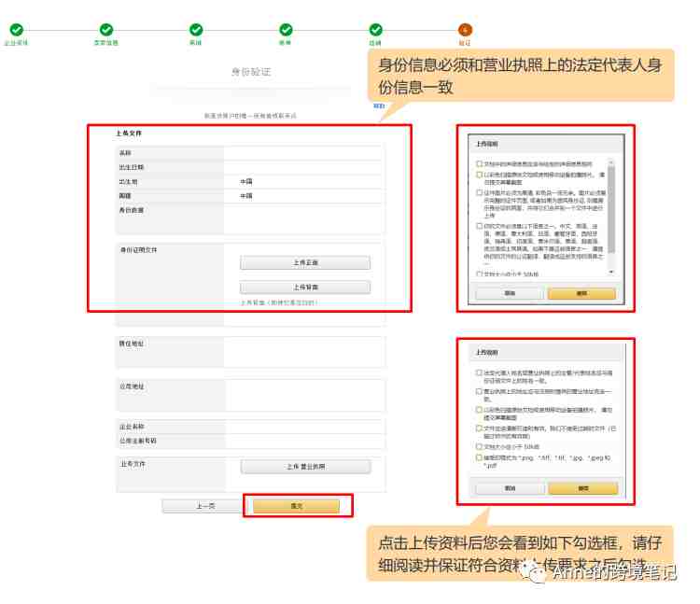This screenshot has height=604, width=700.
Task: Click the identity information field
Action: tap(304, 218)
